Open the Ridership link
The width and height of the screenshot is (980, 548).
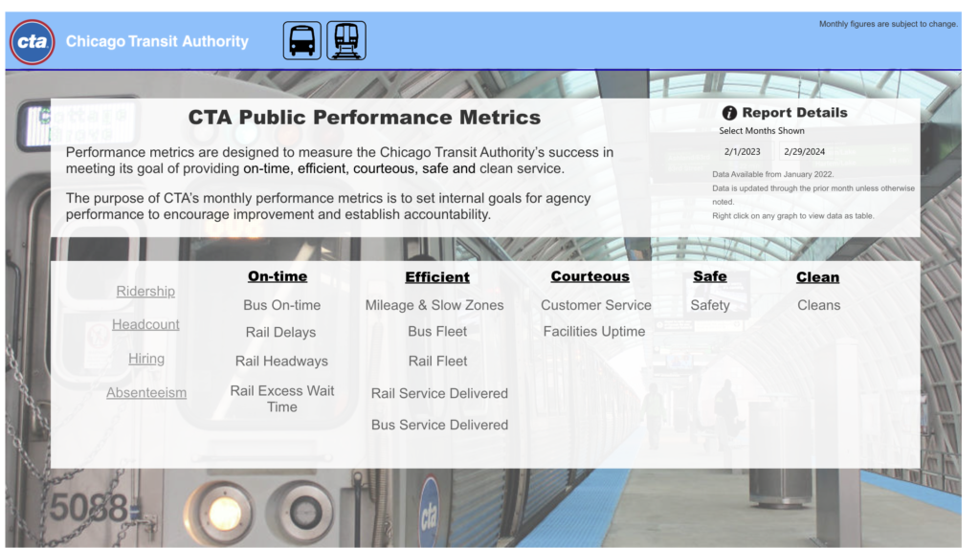point(145,291)
